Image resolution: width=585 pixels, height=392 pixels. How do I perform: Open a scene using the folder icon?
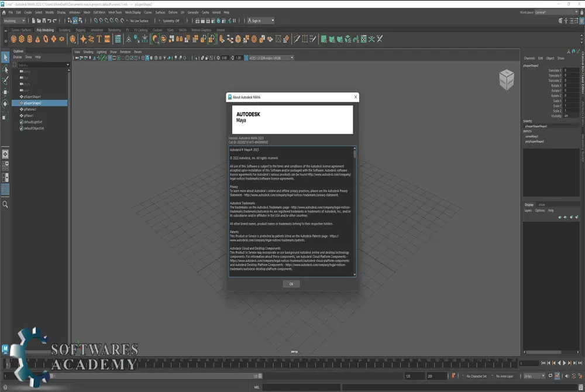coord(39,20)
